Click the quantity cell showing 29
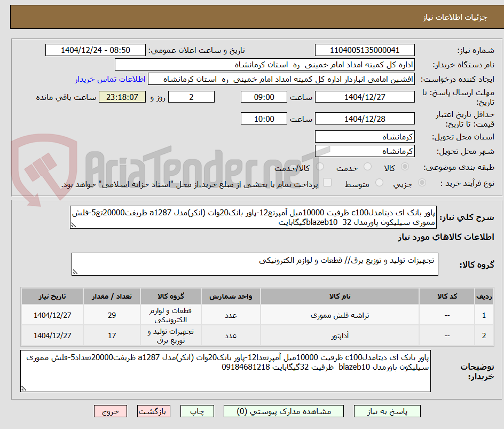 click(112, 316)
